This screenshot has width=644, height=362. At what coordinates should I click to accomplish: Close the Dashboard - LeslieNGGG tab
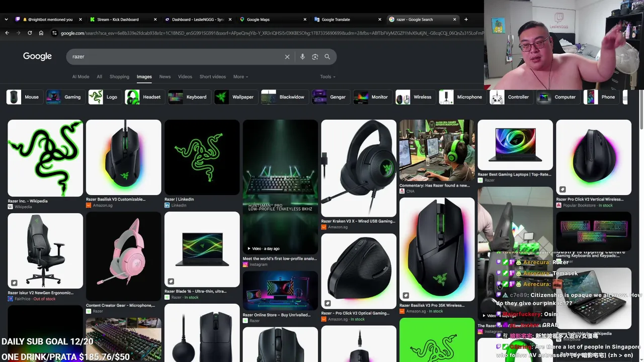pos(230,20)
